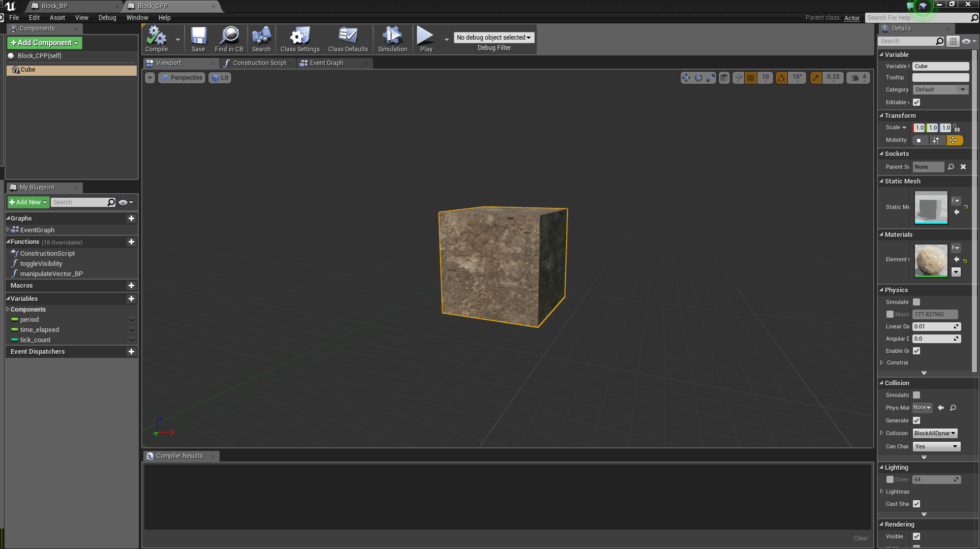Click the Add Component button
980x549 pixels.
44,43
